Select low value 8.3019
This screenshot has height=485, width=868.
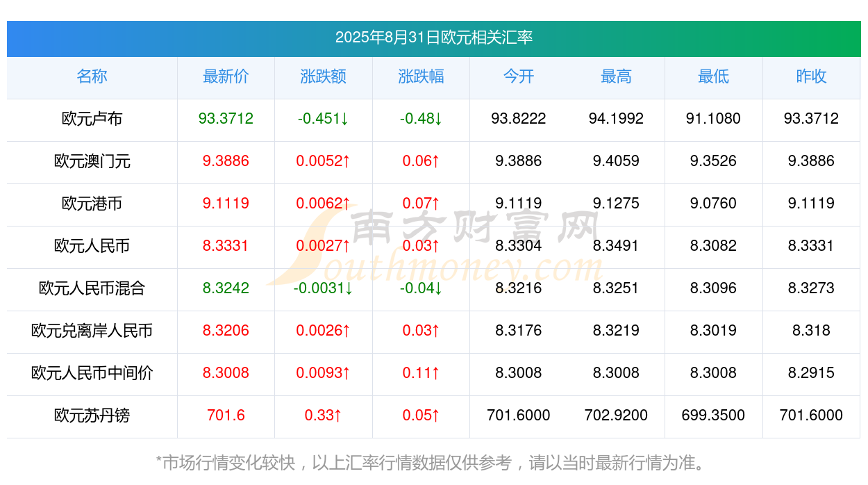[714, 331]
